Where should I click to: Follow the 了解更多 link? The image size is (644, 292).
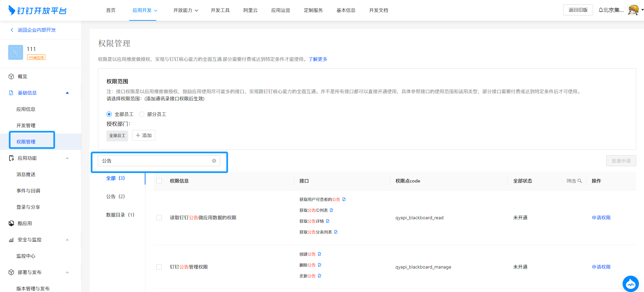[318, 59]
